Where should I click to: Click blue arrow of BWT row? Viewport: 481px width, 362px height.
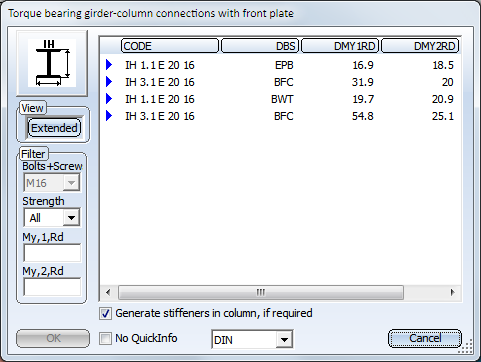click(x=109, y=99)
